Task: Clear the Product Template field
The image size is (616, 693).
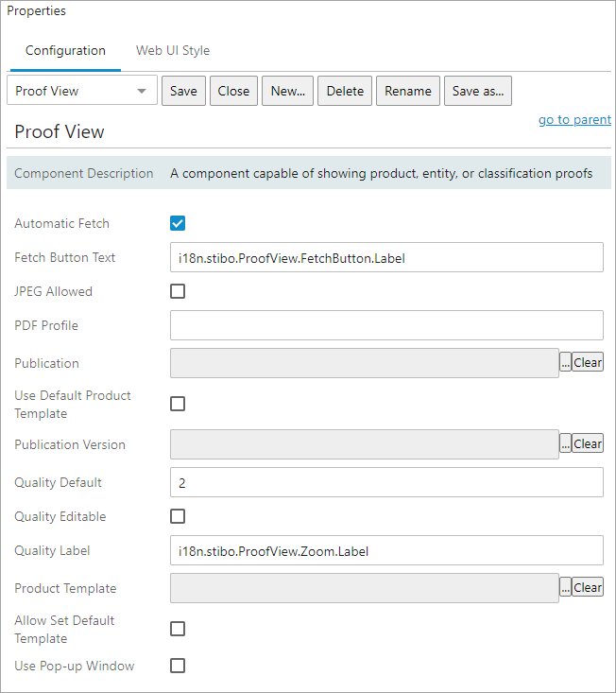Action: [x=588, y=587]
